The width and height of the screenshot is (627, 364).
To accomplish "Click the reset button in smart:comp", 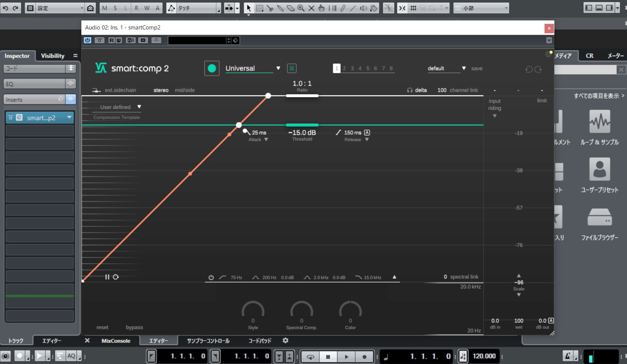I will (x=102, y=327).
